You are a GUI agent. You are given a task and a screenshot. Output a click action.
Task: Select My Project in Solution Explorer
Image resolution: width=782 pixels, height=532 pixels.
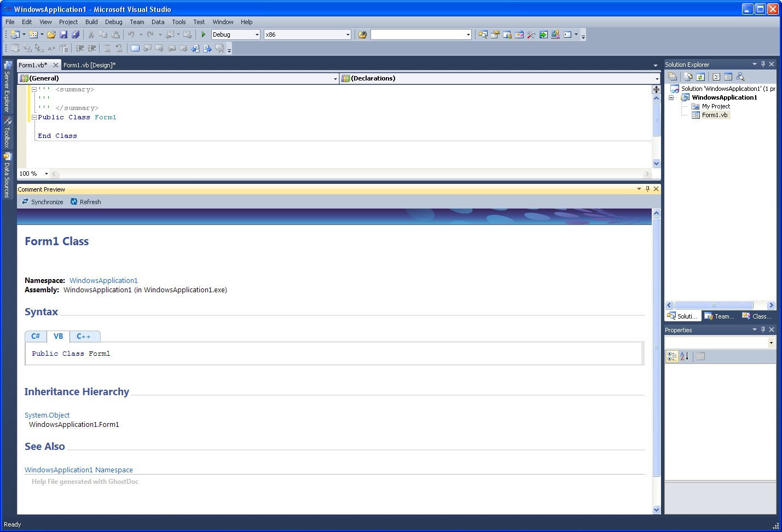click(716, 106)
